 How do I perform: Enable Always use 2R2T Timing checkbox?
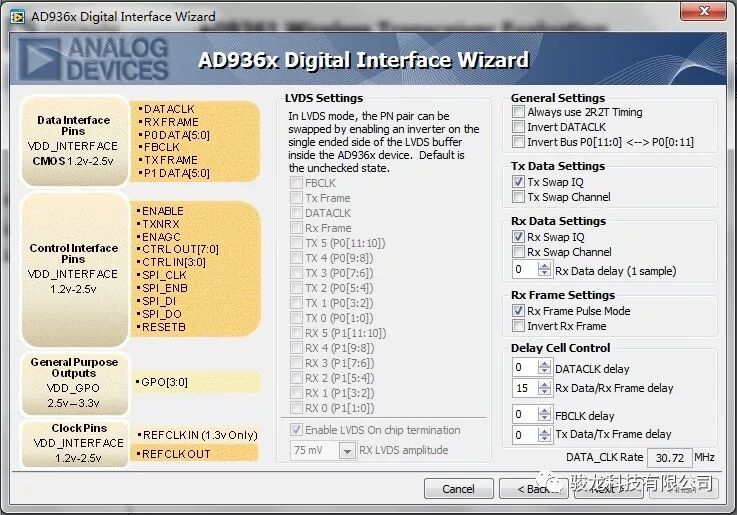click(x=518, y=113)
